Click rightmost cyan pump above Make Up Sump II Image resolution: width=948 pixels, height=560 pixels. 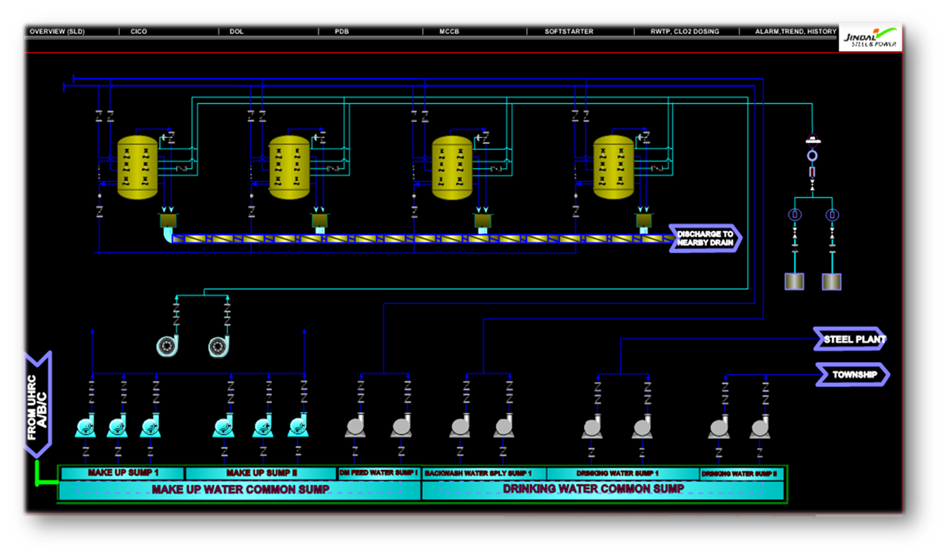[298, 427]
